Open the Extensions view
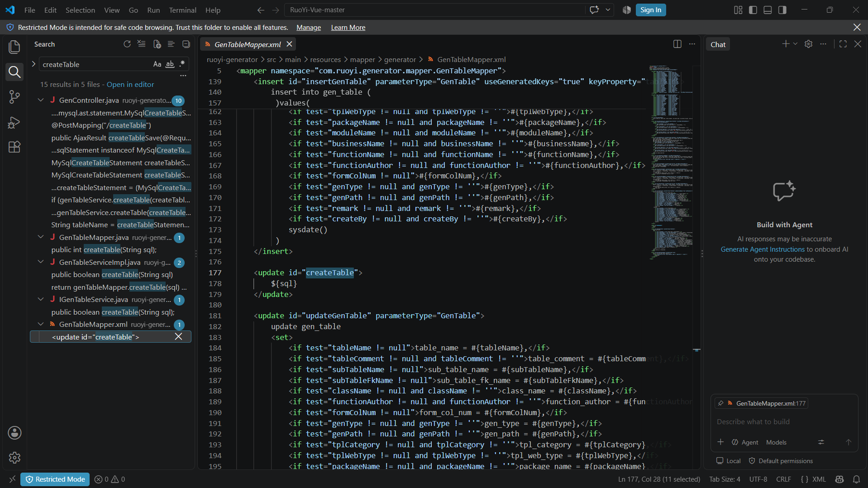The width and height of the screenshot is (868, 488). point(15,147)
